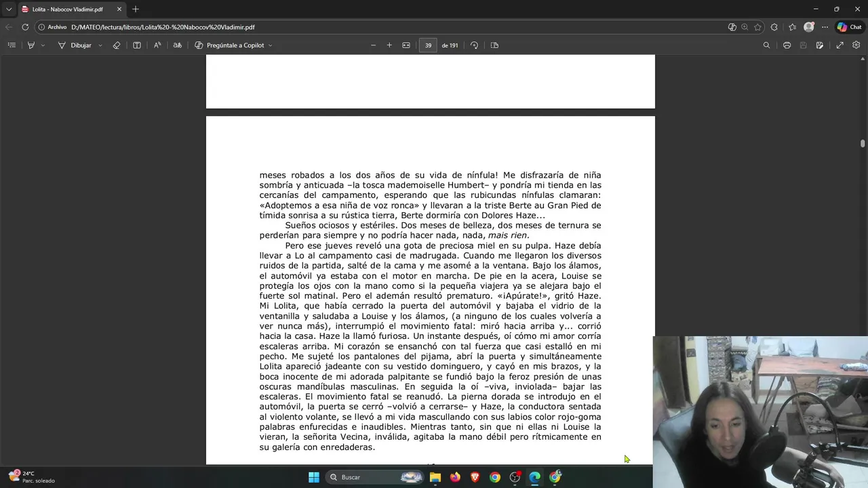Image resolution: width=868 pixels, height=488 pixels.
Task: Enter full screen mode
Action: pyautogui.click(x=840, y=45)
